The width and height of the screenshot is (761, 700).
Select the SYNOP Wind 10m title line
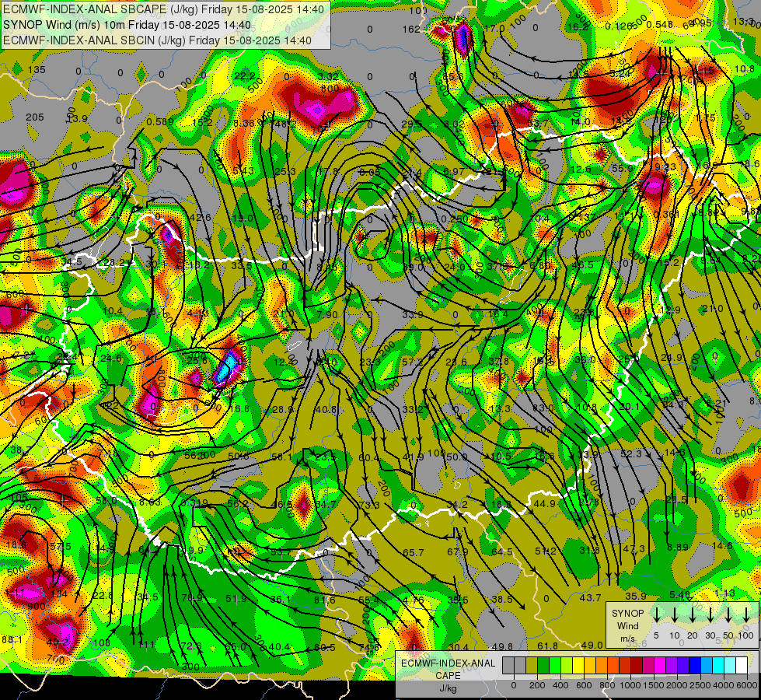(x=127, y=25)
